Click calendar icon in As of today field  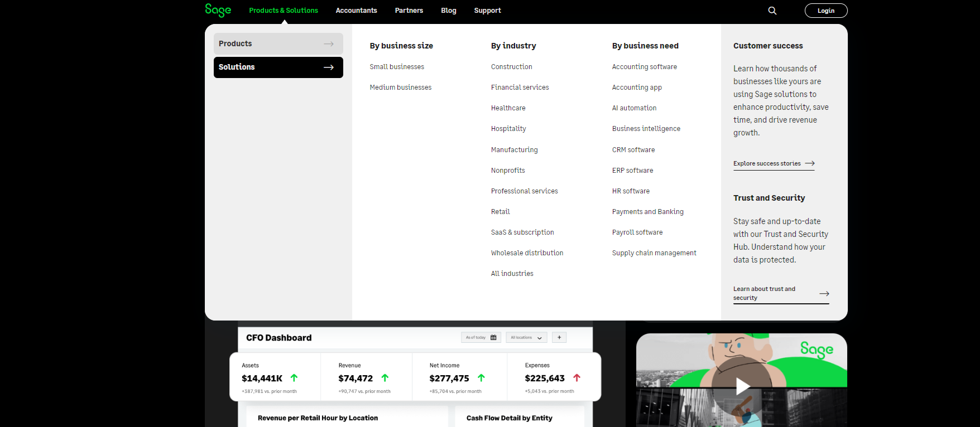(493, 337)
